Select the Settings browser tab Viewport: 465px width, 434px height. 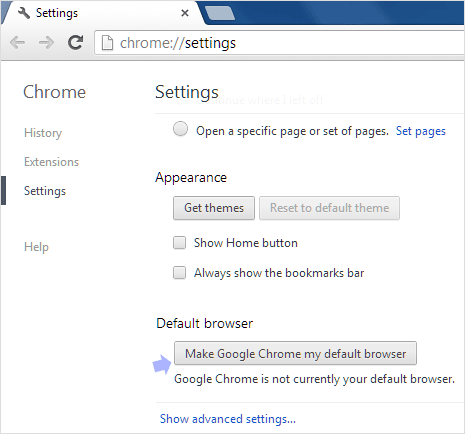coord(102,13)
